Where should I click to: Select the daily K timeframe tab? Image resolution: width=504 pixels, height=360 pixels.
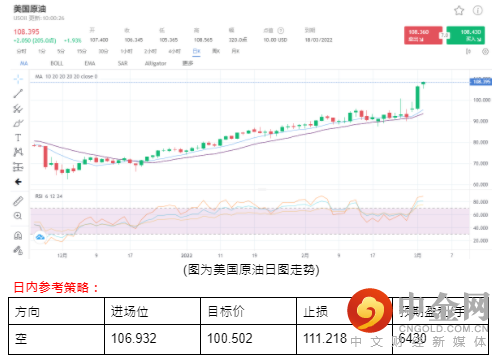pos(196,51)
